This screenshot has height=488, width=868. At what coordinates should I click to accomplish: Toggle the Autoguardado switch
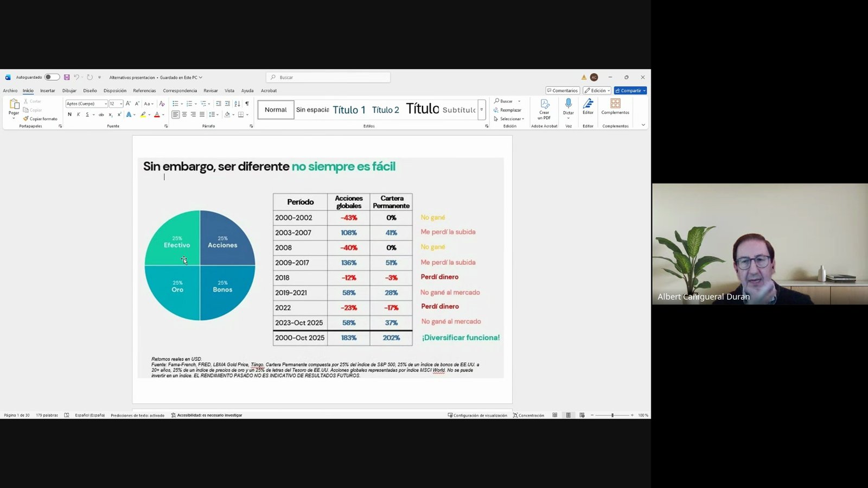[52, 77]
